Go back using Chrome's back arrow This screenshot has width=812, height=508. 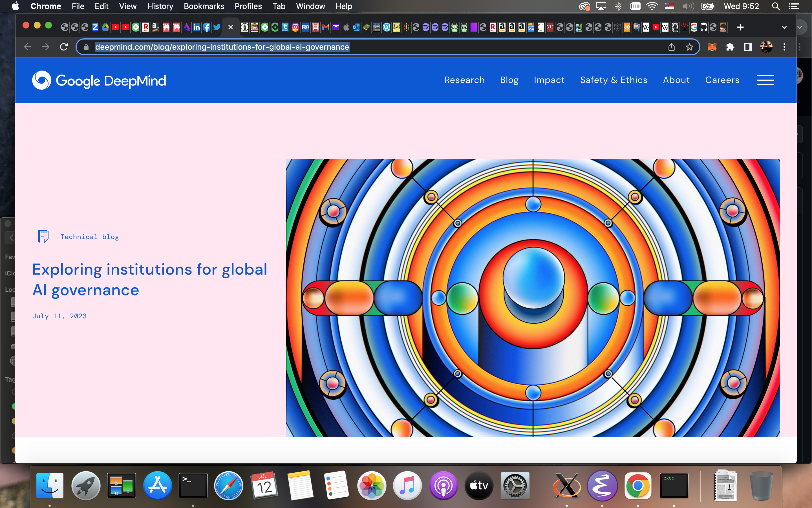tap(28, 47)
